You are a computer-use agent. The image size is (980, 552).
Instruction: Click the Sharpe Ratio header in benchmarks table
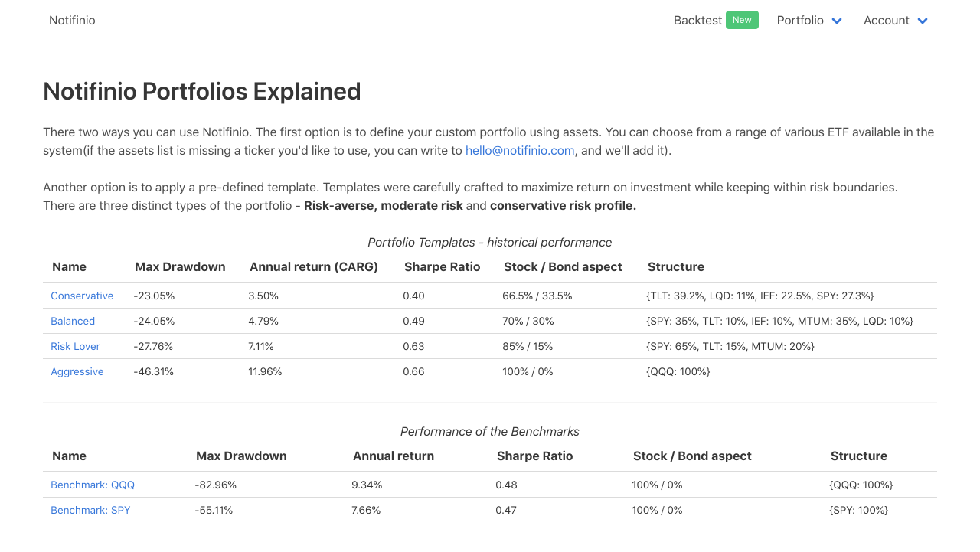click(x=534, y=456)
